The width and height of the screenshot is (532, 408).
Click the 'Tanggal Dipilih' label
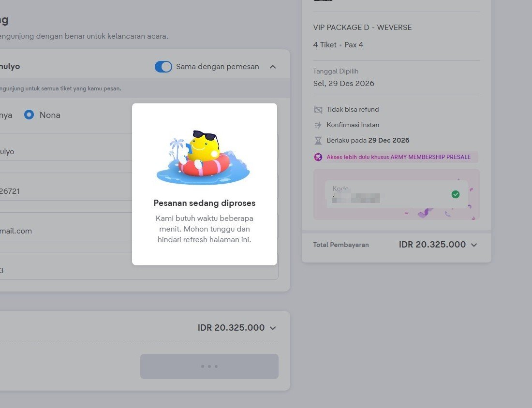click(336, 71)
